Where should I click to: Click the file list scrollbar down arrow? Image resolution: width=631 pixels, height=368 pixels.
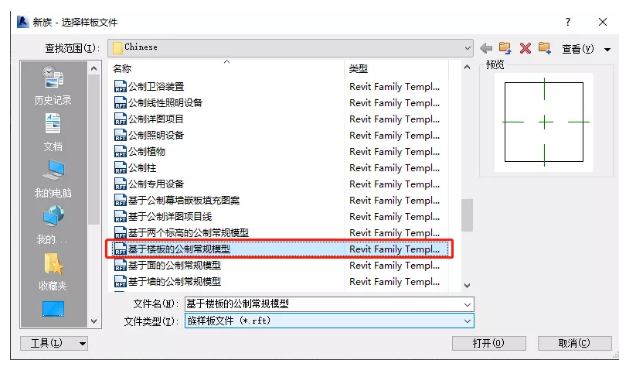tap(467, 285)
